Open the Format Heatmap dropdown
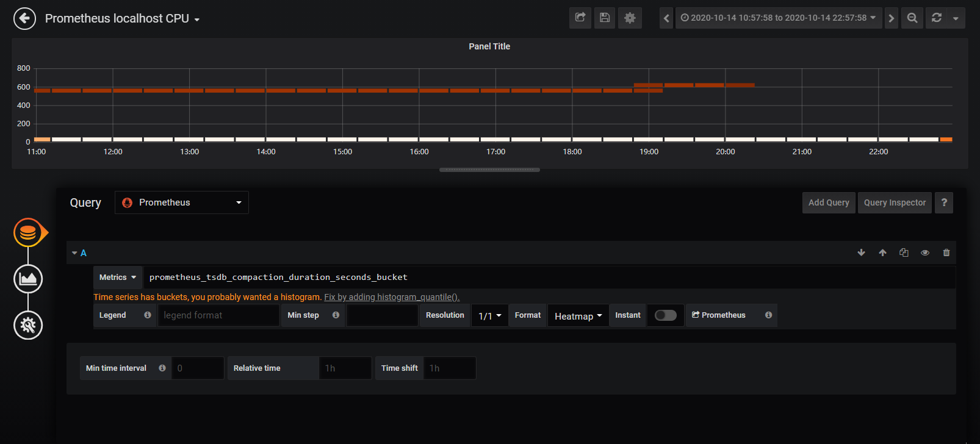Image resolution: width=980 pixels, height=444 pixels. (578, 315)
